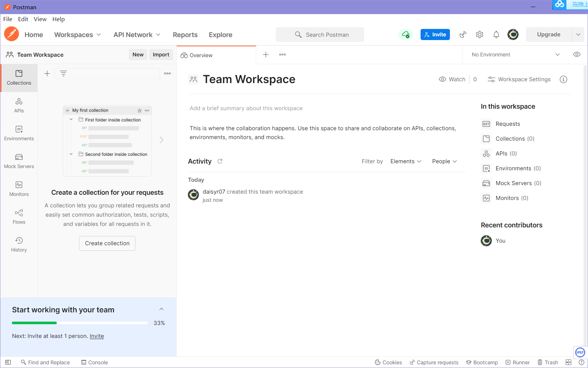Toggle sidebar icon in status bar
The height and width of the screenshot is (368, 588).
(x=8, y=362)
